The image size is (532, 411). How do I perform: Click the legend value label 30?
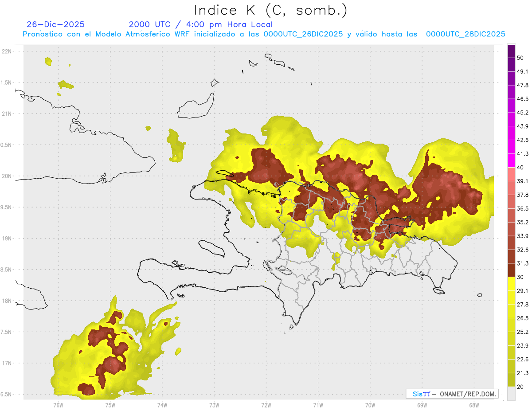521,277
